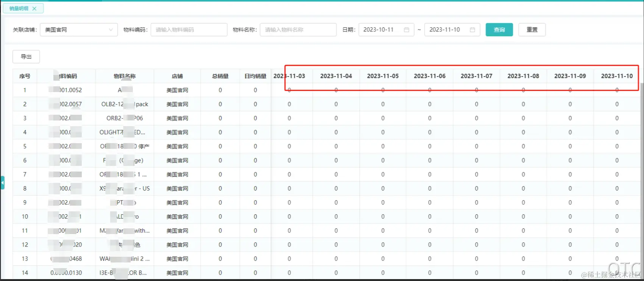This screenshot has width=644, height=281.
Task: Click material code ending in 0.0130
Action: coord(66,273)
